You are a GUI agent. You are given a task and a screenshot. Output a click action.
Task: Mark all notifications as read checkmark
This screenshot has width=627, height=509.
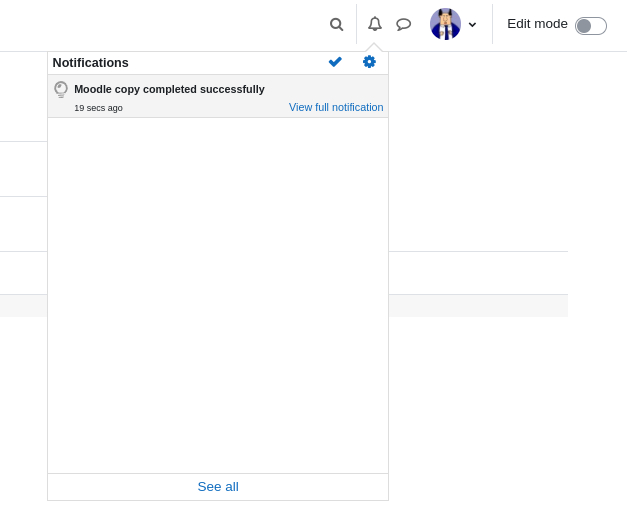click(x=335, y=62)
